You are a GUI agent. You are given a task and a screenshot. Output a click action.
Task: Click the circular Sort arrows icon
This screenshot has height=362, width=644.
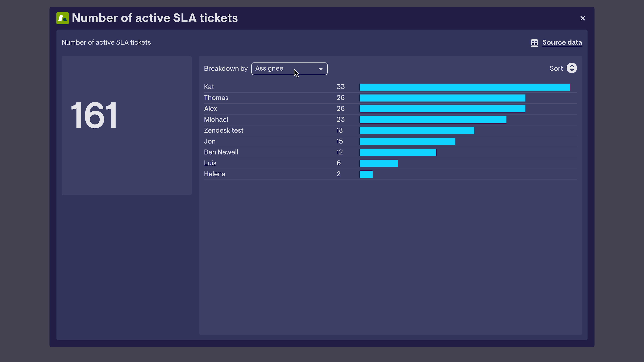coord(572,68)
